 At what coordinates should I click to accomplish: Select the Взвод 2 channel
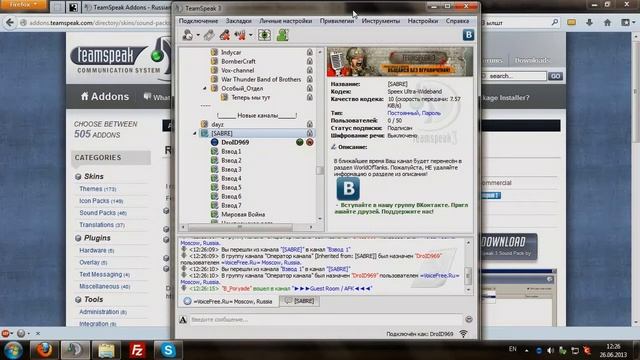[231, 160]
